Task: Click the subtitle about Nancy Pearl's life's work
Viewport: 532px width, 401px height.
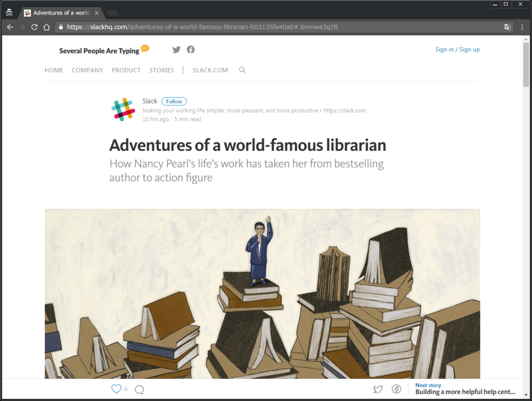Action: [246, 171]
